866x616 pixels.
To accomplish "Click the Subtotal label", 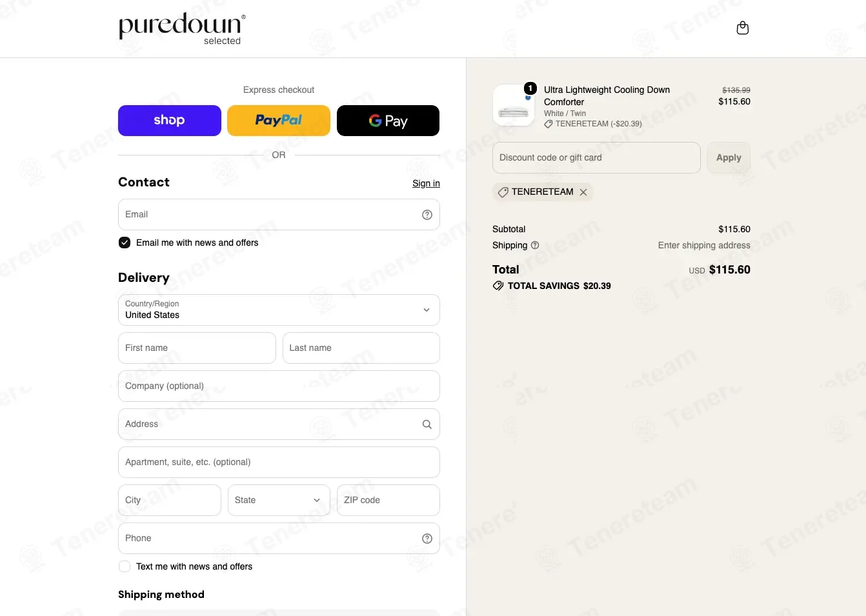I will 509,229.
